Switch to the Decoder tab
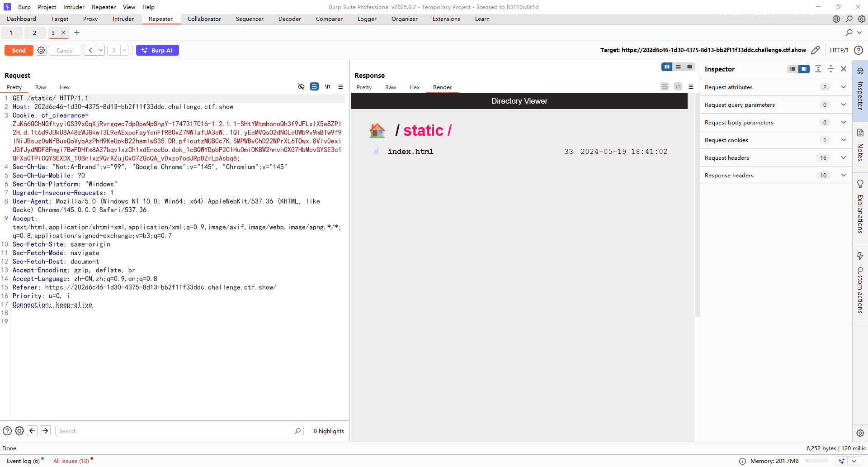 [289, 19]
